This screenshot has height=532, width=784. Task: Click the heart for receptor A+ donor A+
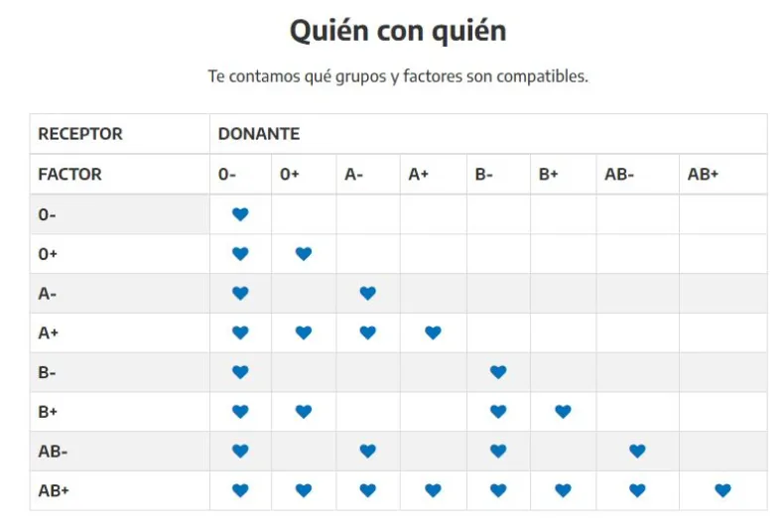tap(433, 332)
